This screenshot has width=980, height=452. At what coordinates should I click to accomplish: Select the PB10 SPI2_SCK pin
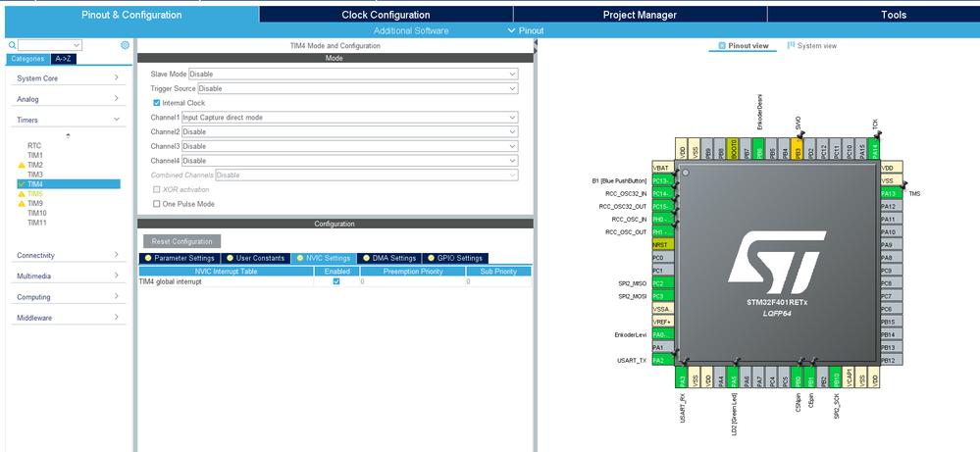[836, 377]
